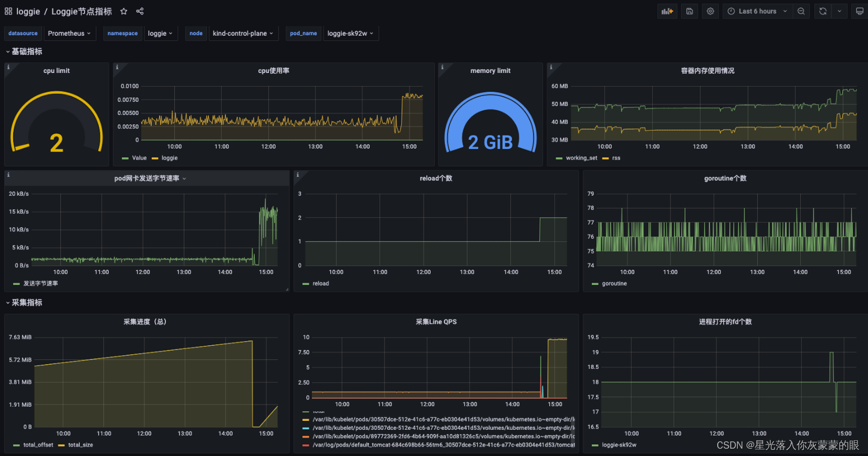
Task: Change color of goroutine legend swatch
Action: [x=595, y=284]
